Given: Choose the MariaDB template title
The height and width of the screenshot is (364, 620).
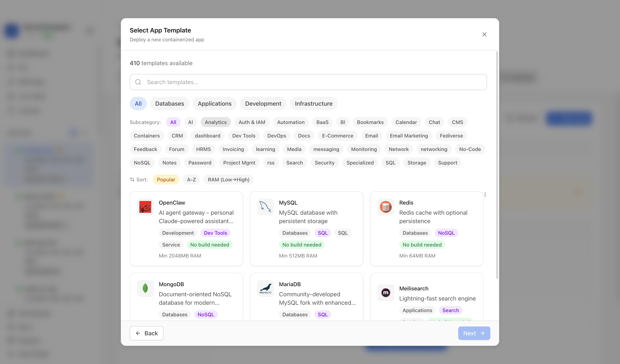Looking at the screenshot, I should (290, 284).
